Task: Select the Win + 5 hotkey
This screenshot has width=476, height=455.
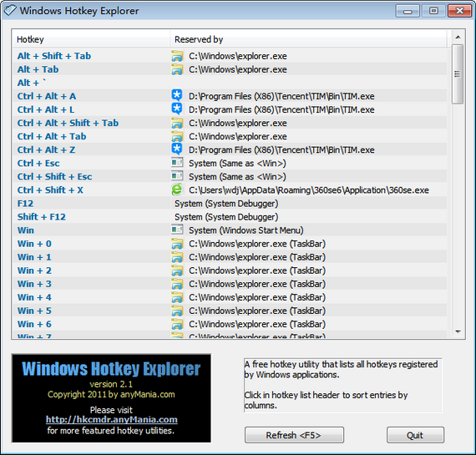Action: [34, 311]
